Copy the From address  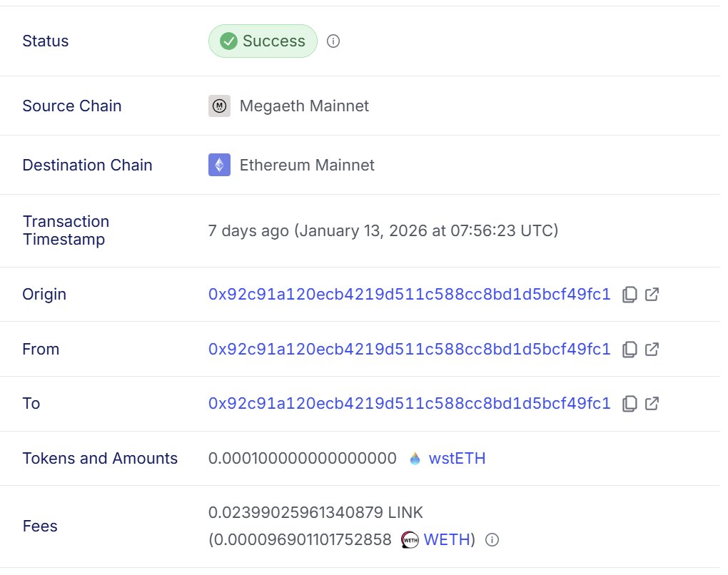(x=630, y=350)
